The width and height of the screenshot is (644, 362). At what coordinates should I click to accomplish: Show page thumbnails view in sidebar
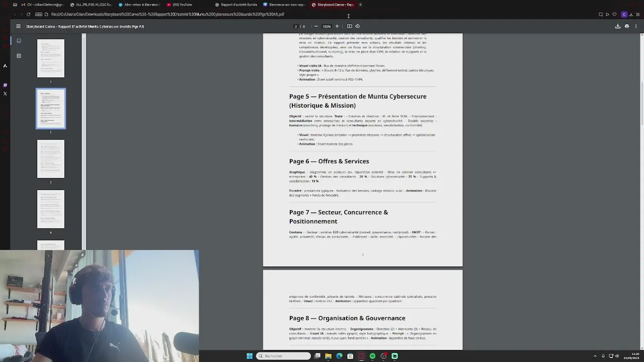click(19, 41)
